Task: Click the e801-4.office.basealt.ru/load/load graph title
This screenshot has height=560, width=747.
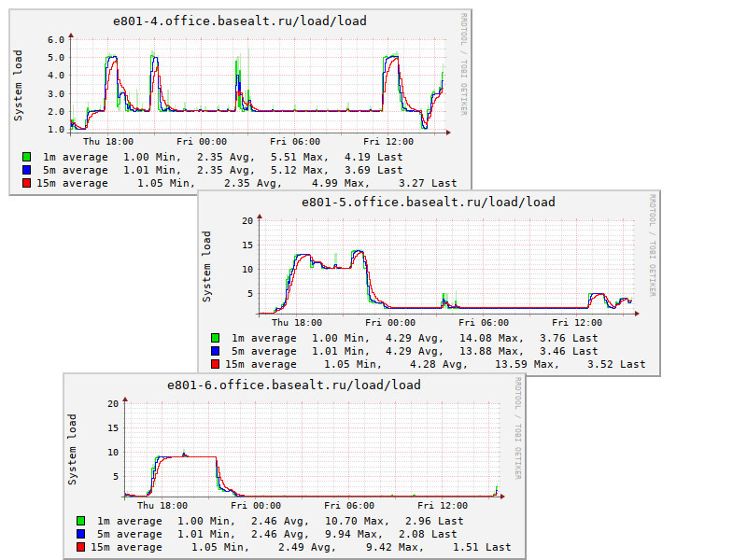Action: tap(240, 21)
